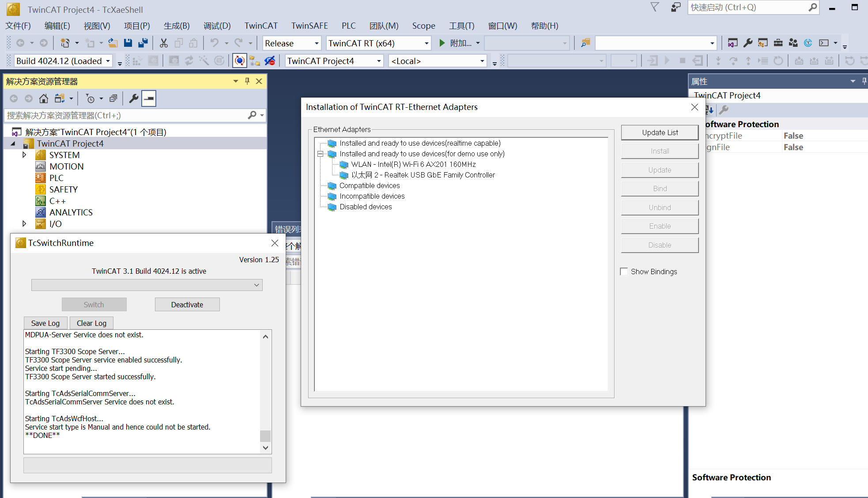Click the Deactivate button
This screenshot has height=498, width=868.
pyautogui.click(x=187, y=305)
